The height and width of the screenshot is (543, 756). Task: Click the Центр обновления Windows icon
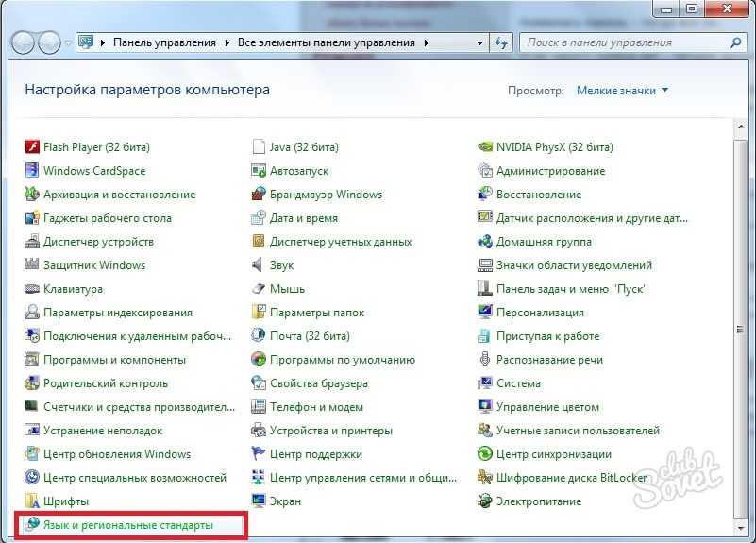click(32, 454)
